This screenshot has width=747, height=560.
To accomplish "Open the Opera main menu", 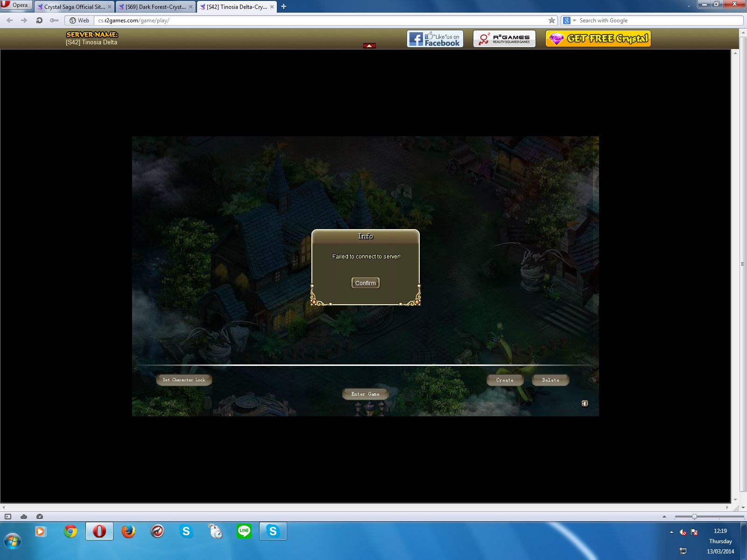I will click(x=16, y=5).
